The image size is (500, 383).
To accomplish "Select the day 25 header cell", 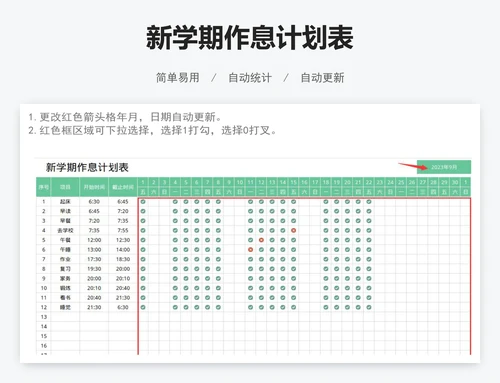I will [401, 182].
